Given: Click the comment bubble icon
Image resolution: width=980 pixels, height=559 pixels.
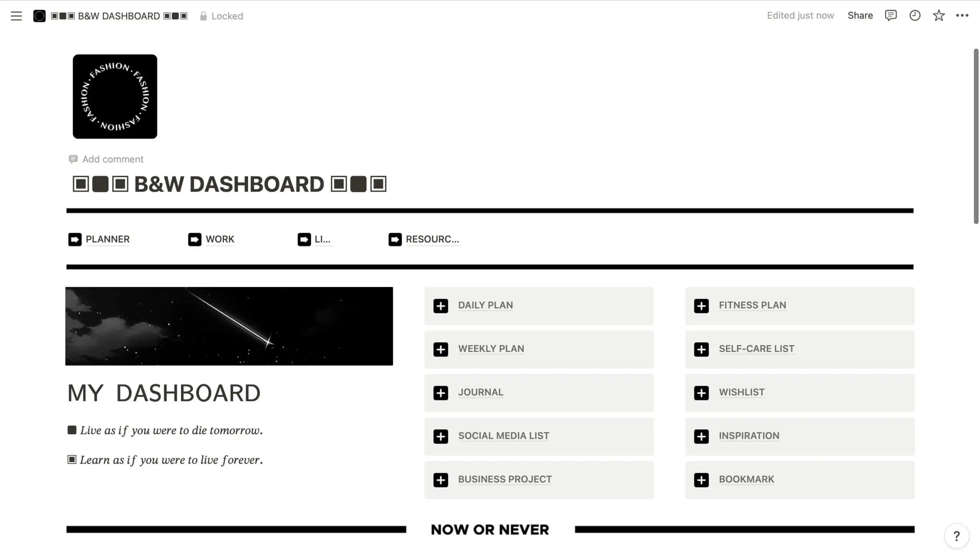Looking at the screenshot, I should point(890,15).
